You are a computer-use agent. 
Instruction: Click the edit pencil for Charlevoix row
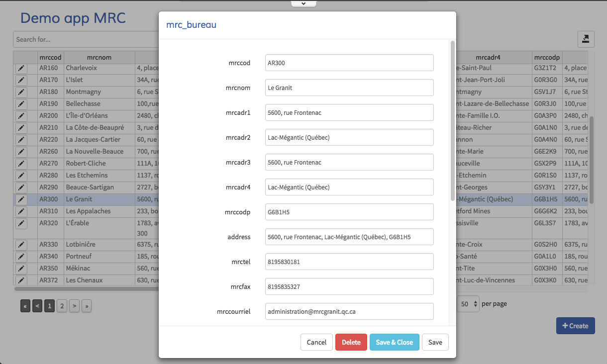(21, 68)
